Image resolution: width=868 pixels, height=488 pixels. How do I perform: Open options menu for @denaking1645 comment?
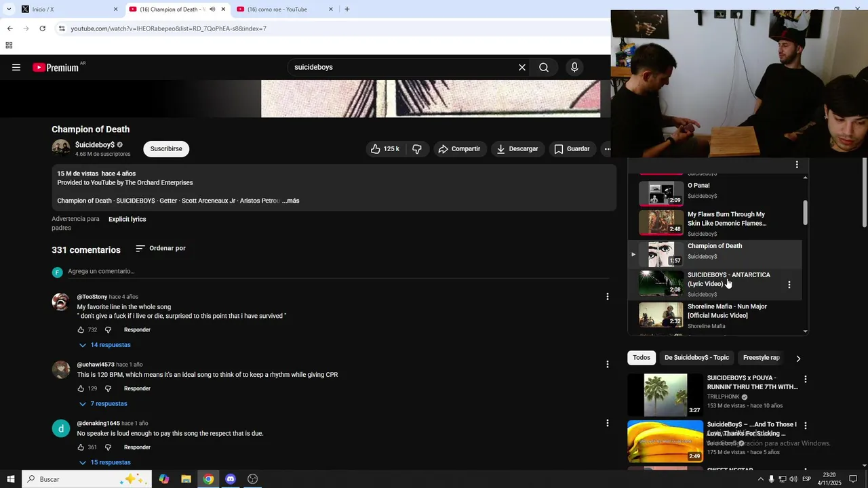(608, 423)
